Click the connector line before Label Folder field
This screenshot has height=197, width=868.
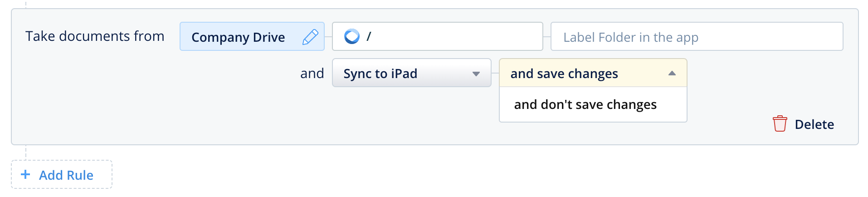point(547,37)
